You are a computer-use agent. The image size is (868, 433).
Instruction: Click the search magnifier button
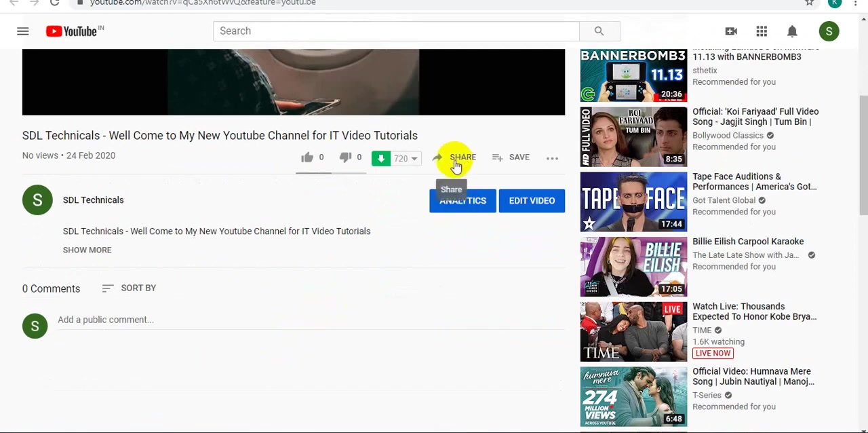pyautogui.click(x=599, y=31)
